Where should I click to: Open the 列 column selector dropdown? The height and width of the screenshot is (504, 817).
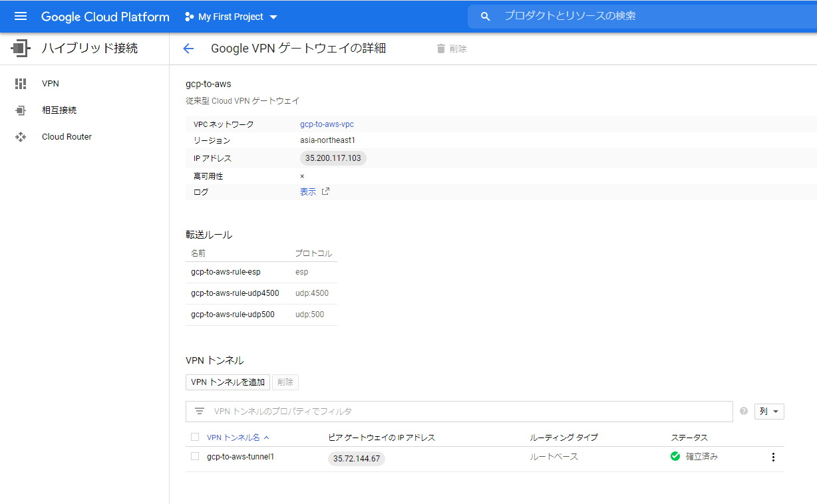pyautogui.click(x=769, y=412)
